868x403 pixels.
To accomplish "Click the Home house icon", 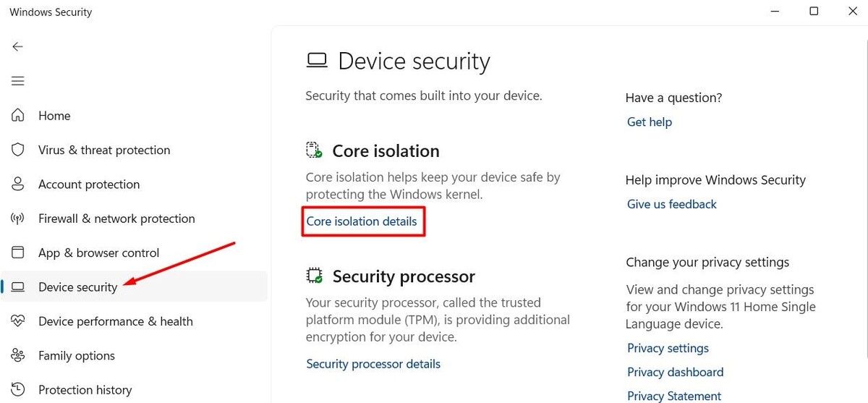I will click(x=17, y=116).
